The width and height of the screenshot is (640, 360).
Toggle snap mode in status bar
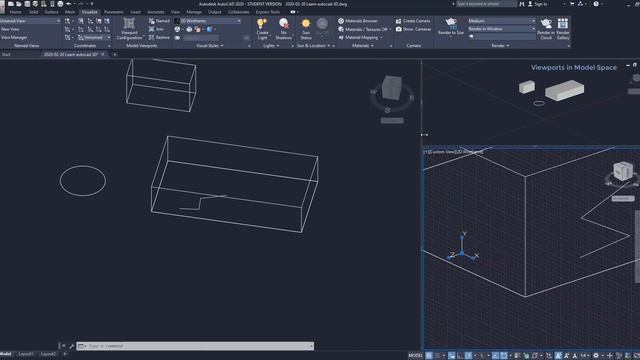(438, 356)
